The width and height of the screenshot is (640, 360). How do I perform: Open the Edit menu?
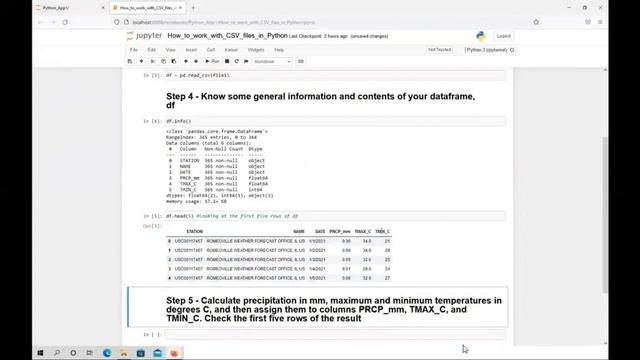[x=151, y=50]
